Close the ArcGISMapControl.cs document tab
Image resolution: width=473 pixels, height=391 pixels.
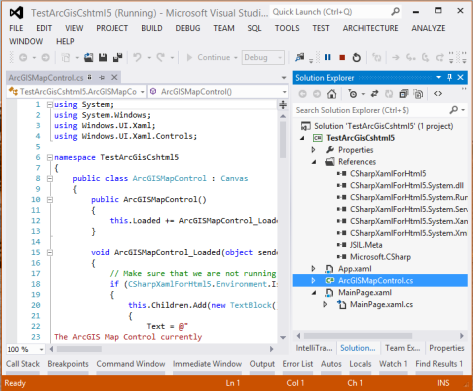pos(114,77)
